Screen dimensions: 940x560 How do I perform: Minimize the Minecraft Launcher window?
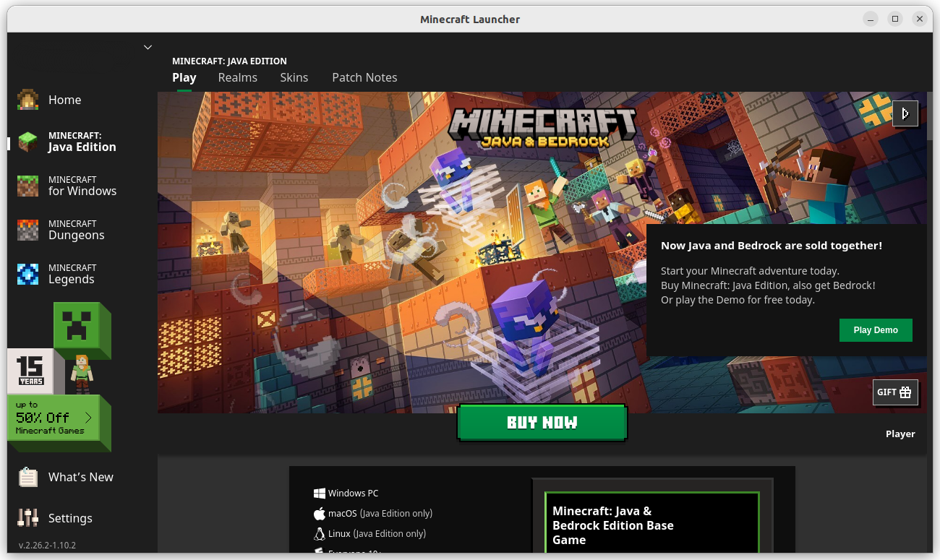click(871, 19)
